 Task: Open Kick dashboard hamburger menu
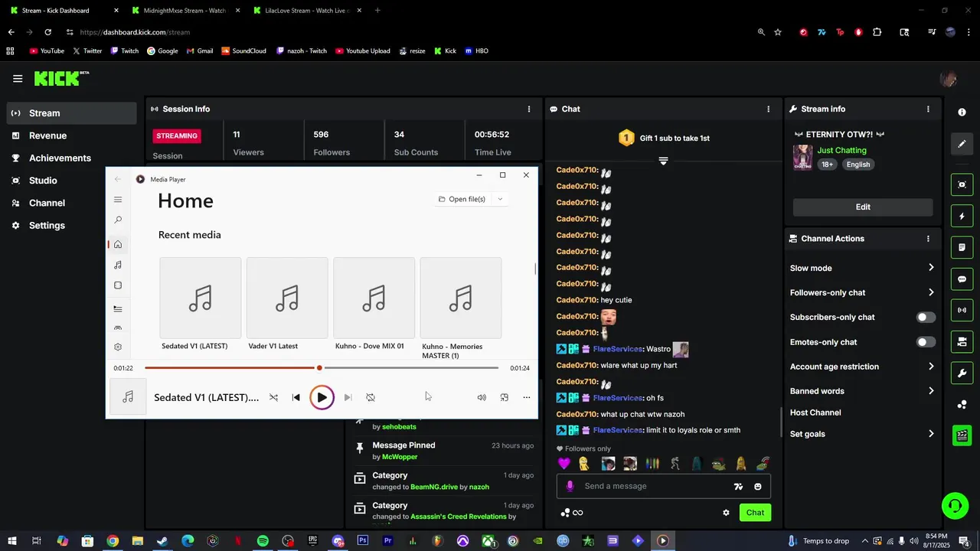(x=18, y=78)
